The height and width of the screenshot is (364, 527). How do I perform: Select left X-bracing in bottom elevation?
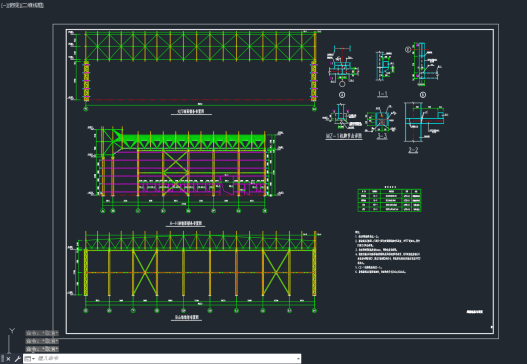[x=145, y=273]
